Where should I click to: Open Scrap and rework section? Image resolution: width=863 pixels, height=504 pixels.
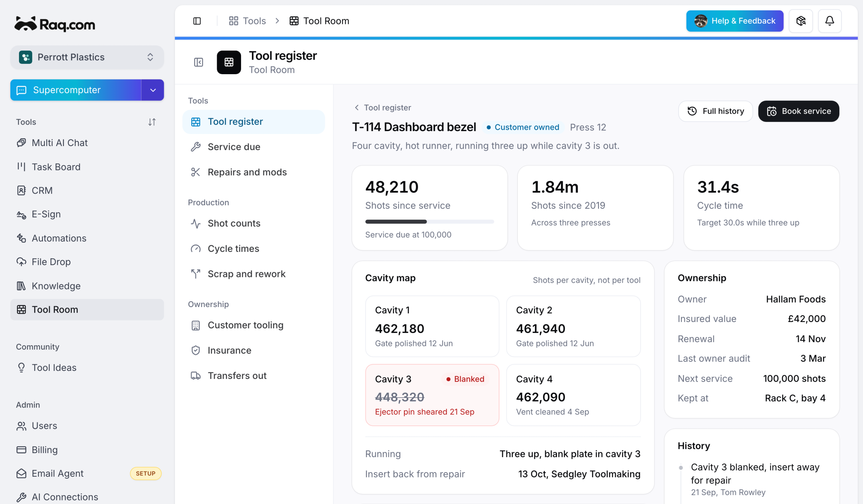(253, 274)
